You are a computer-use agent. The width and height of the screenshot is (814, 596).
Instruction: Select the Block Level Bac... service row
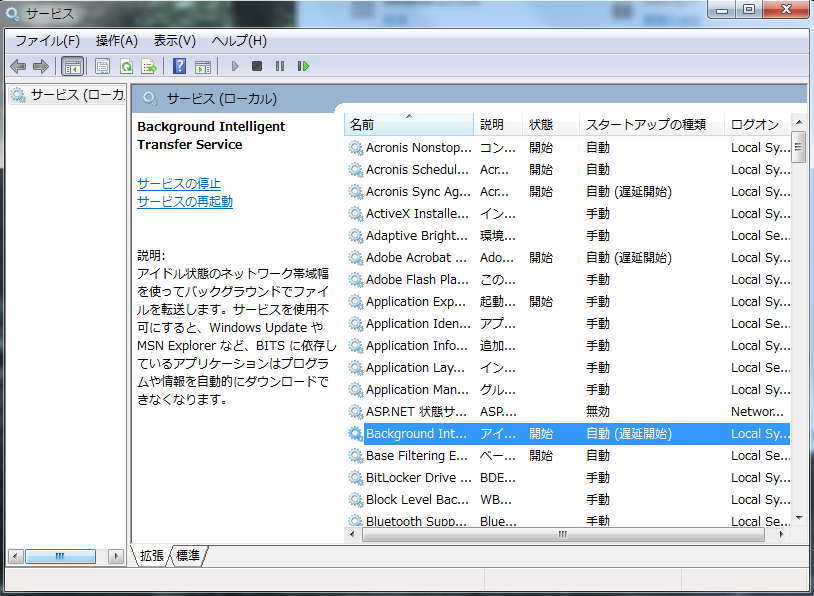pyautogui.click(x=568, y=499)
